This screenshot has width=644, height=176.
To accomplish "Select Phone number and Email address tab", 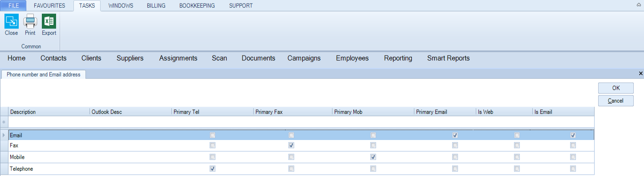I will click(x=44, y=75).
